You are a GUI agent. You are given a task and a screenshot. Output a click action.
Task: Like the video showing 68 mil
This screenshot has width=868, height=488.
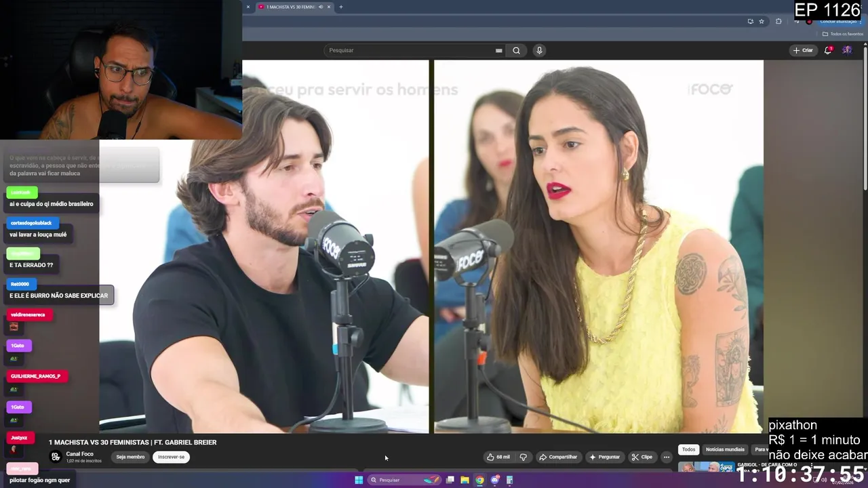click(498, 457)
